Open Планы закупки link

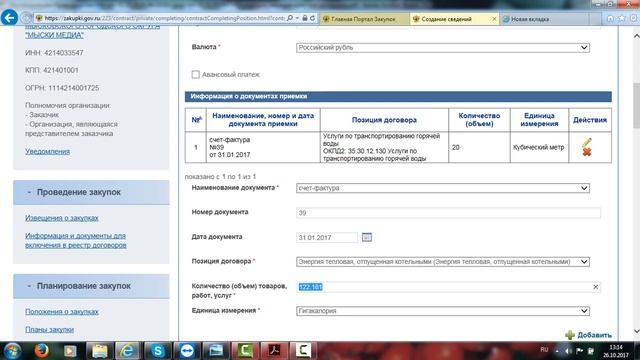(x=49, y=329)
